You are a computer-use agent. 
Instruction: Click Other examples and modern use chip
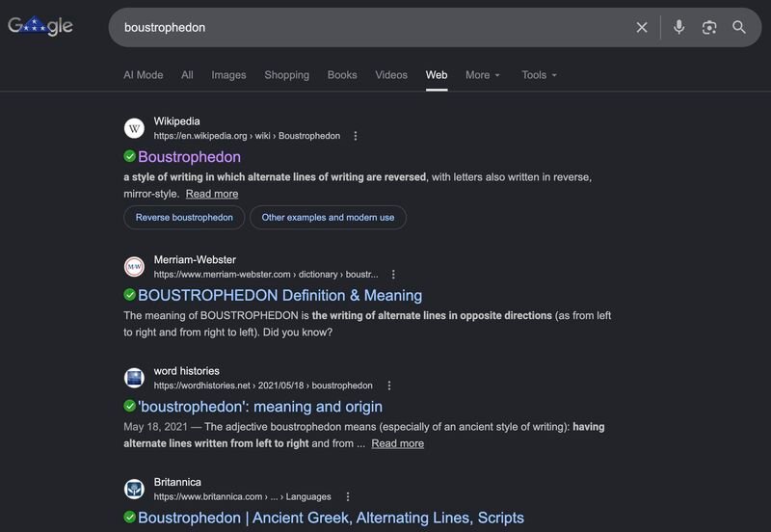point(328,217)
